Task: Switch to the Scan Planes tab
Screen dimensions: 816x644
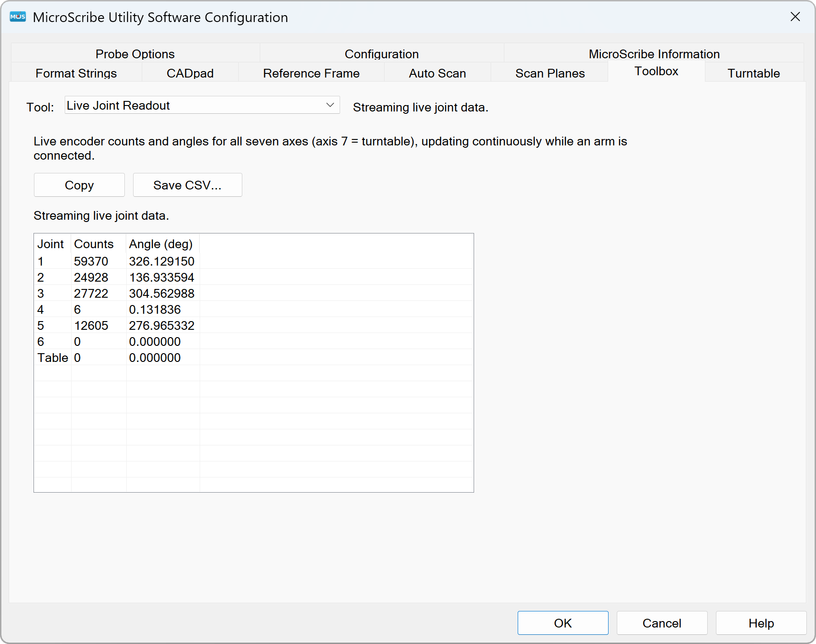Action: coord(550,73)
